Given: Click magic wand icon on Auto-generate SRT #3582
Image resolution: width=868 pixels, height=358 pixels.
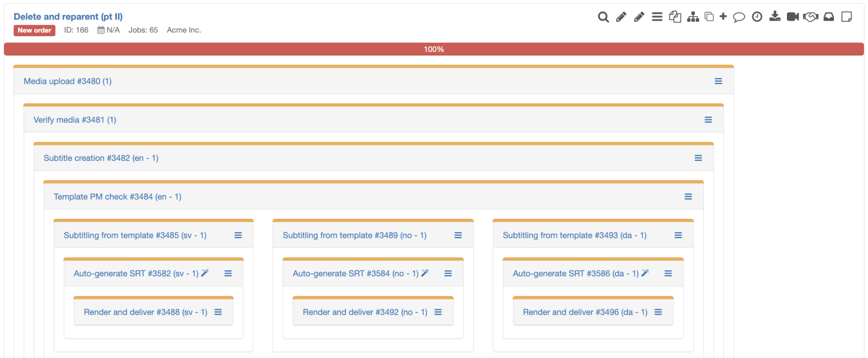Looking at the screenshot, I should pyautogui.click(x=205, y=273).
